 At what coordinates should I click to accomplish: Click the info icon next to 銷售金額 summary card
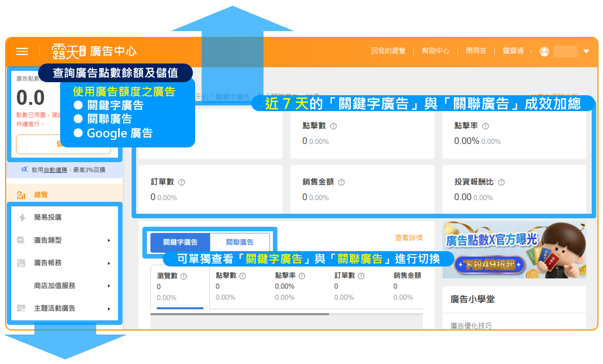click(x=341, y=183)
